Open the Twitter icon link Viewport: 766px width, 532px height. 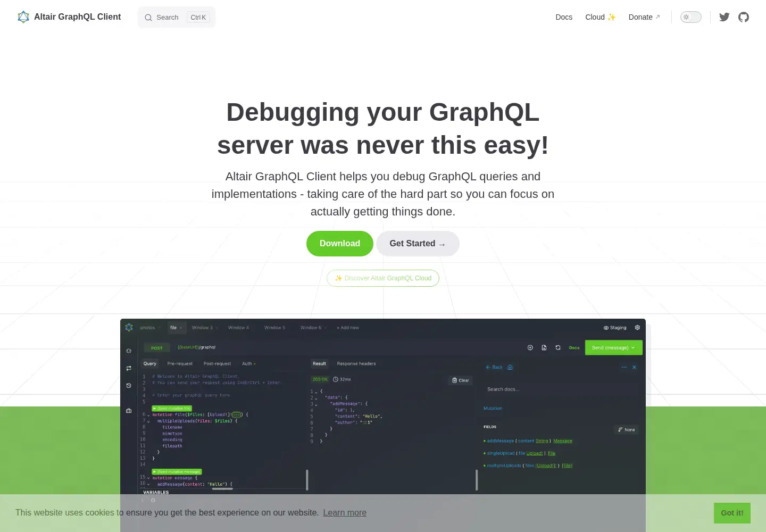coord(725,17)
